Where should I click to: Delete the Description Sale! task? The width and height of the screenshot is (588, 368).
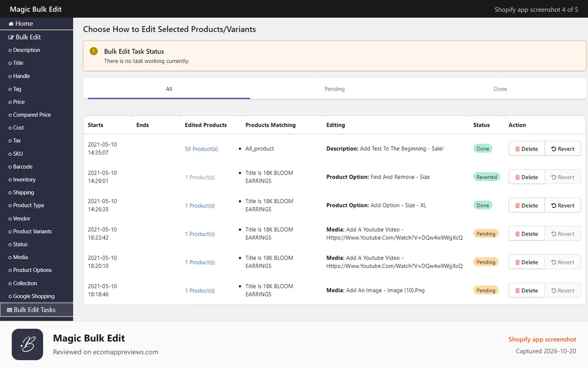coord(527,149)
